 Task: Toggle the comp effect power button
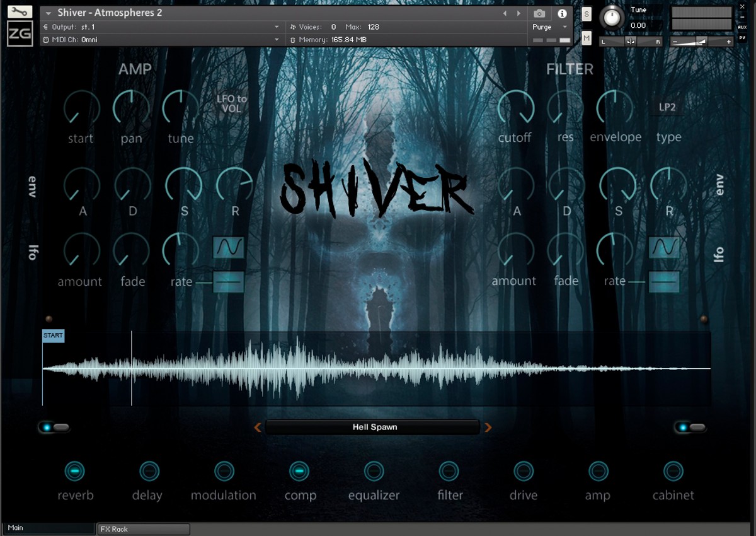(x=299, y=471)
